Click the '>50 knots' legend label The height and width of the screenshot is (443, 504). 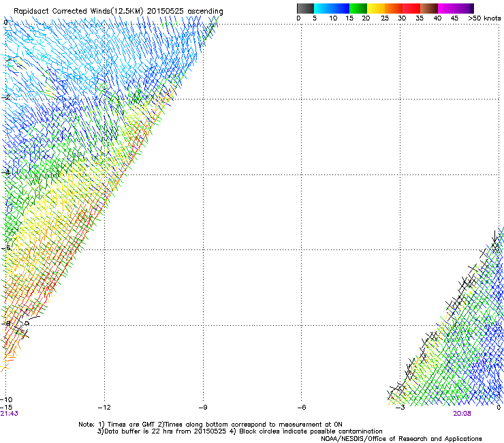(x=484, y=18)
